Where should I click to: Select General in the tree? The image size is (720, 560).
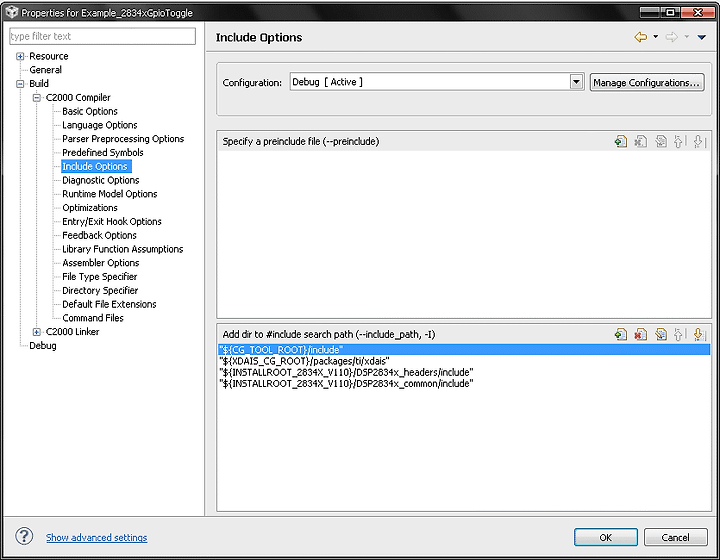(x=45, y=70)
